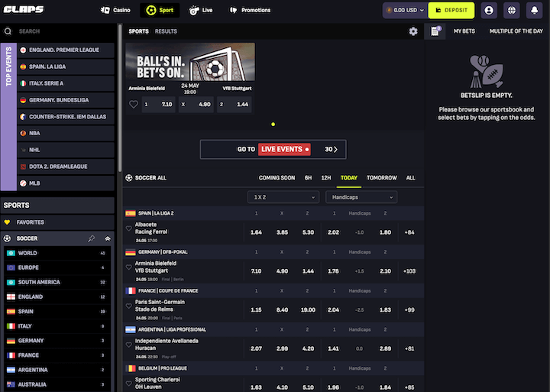Image resolution: width=550 pixels, height=392 pixels.
Task: Toggle heart on featured Bielefeld banner match
Action: pyautogui.click(x=134, y=104)
